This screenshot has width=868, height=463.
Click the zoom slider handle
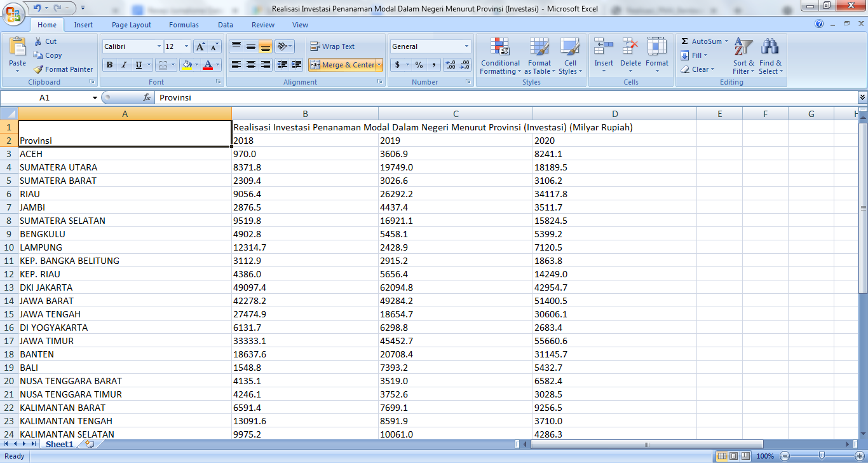(822, 456)
